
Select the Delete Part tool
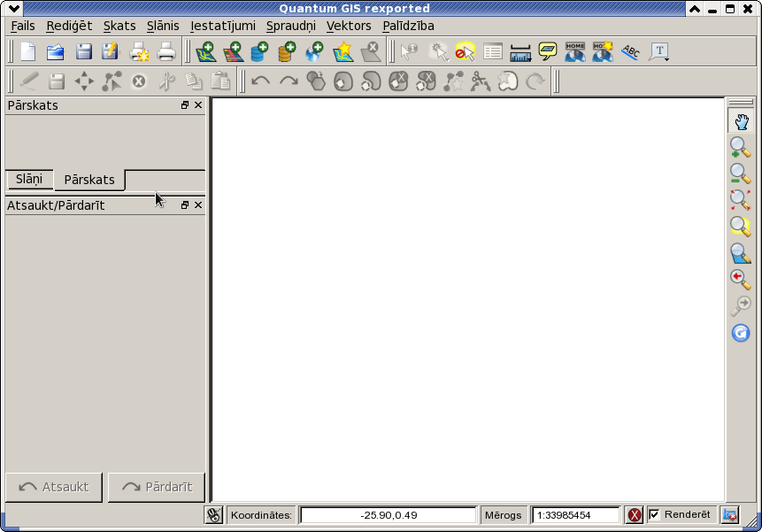(426, 81)
